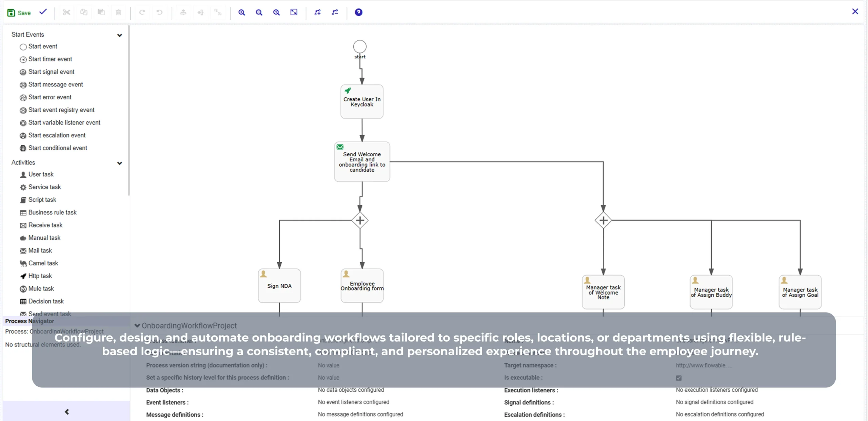The image size is (868, 421).
Task: Edit 'No message definitions configured' value
Action: [360, 414]
